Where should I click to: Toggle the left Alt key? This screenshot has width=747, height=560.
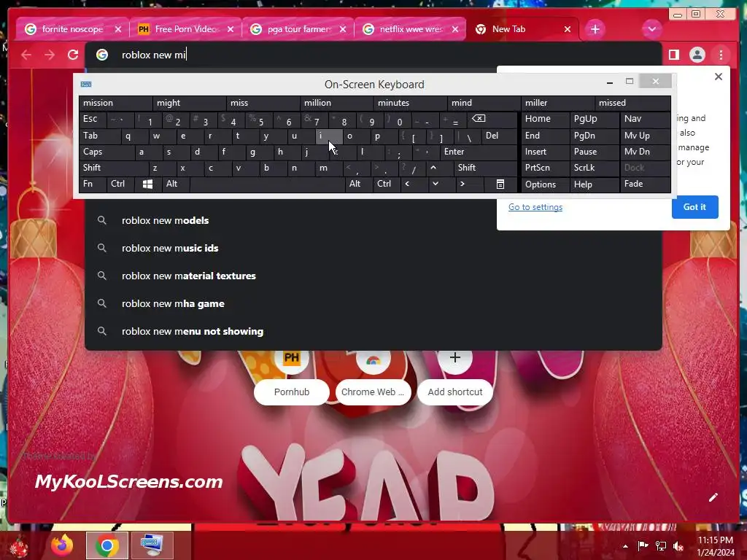click(x=175, y=184)
